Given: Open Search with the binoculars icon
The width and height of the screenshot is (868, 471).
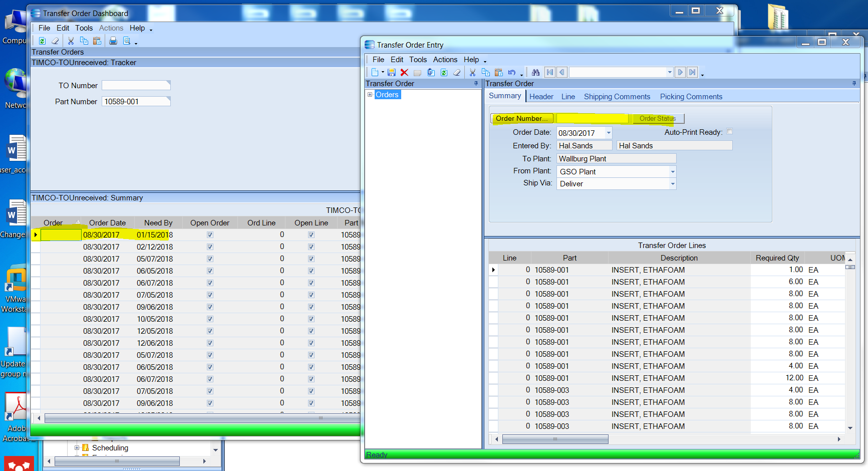Looking at the screenshot, I should pyautogui.click(x=535, y=73).
